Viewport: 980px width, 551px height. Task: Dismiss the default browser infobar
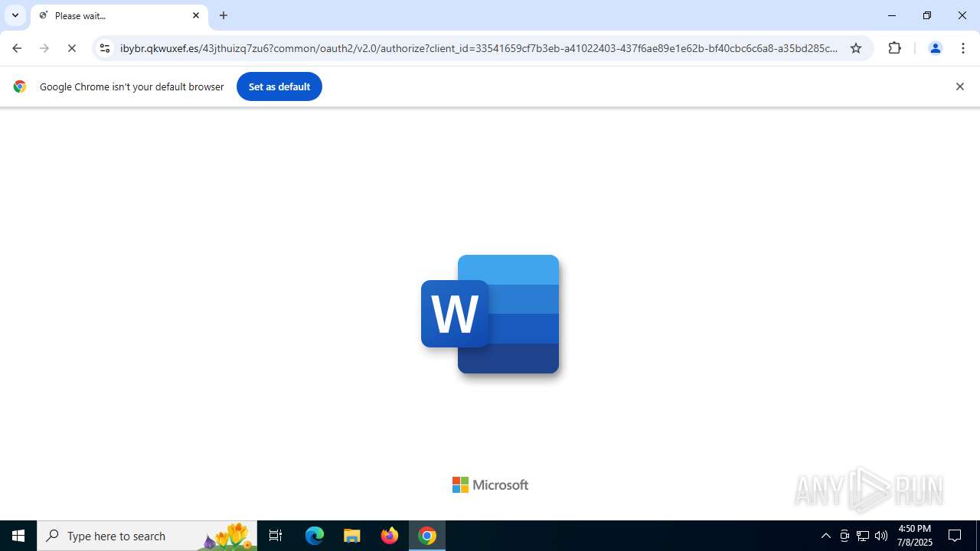[959, 86]
